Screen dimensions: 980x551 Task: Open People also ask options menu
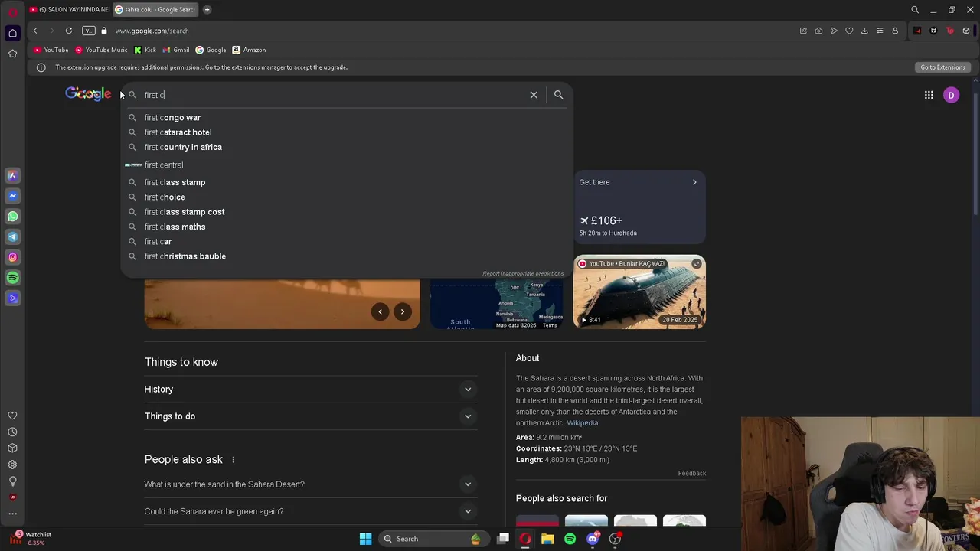point(233,460)
